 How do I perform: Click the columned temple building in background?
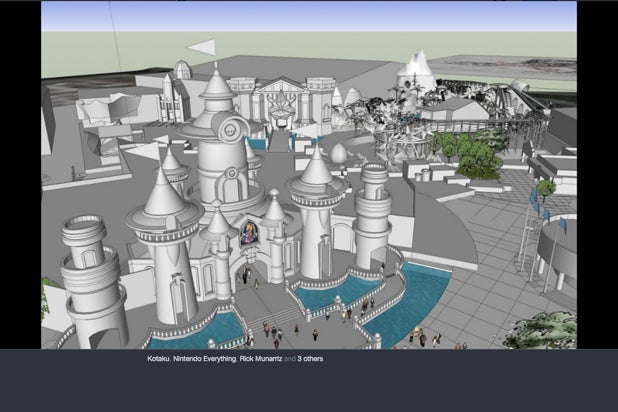[278, 101]
